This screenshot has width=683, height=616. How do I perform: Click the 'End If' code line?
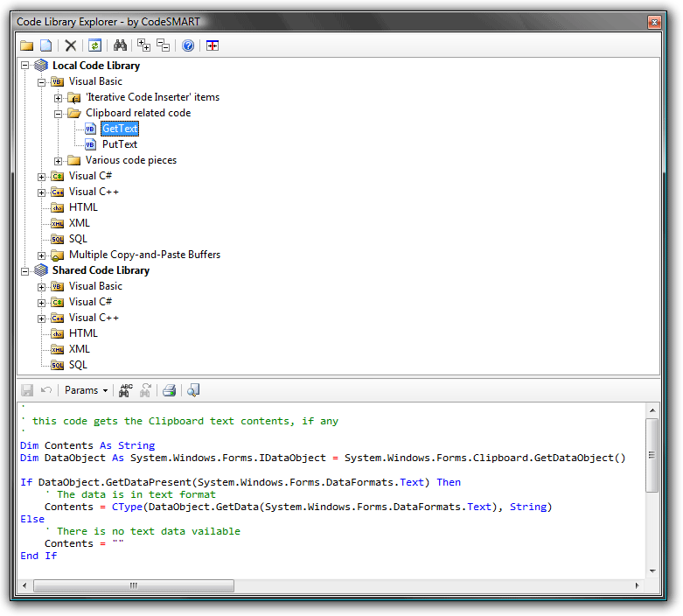click(38, 556)
